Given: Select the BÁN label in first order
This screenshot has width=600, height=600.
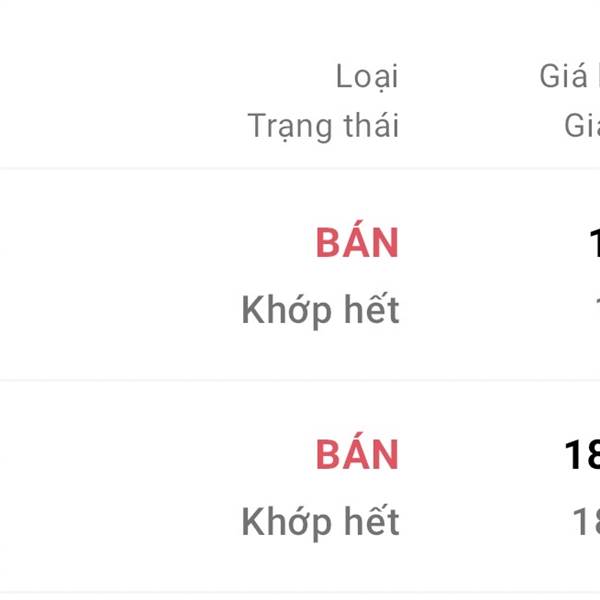Looking at the screenshot, I should click(357, 243).
